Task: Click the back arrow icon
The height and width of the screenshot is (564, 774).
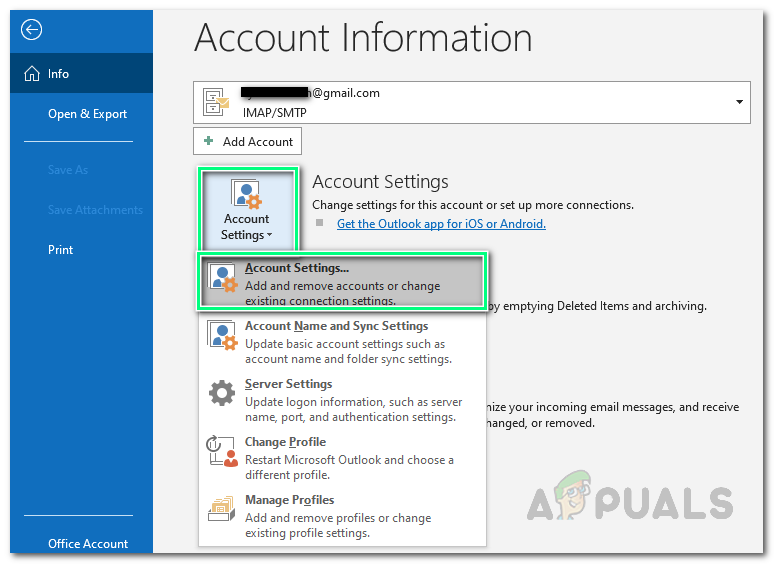Action: click(x=32, y=30)
